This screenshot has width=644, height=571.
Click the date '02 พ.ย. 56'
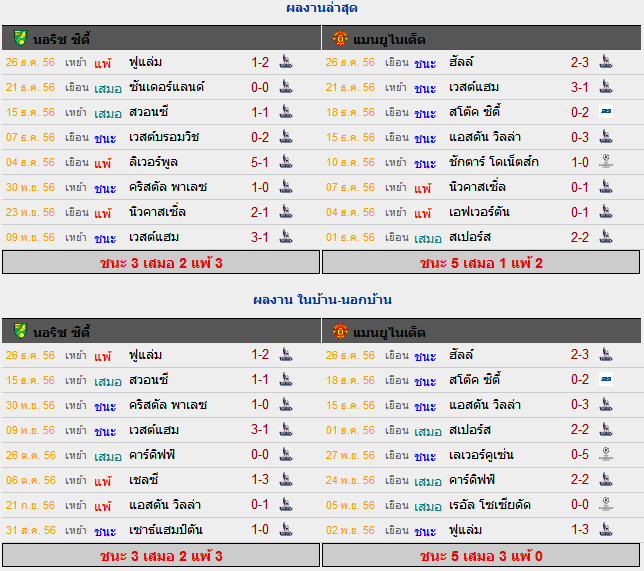coord(350,530)
